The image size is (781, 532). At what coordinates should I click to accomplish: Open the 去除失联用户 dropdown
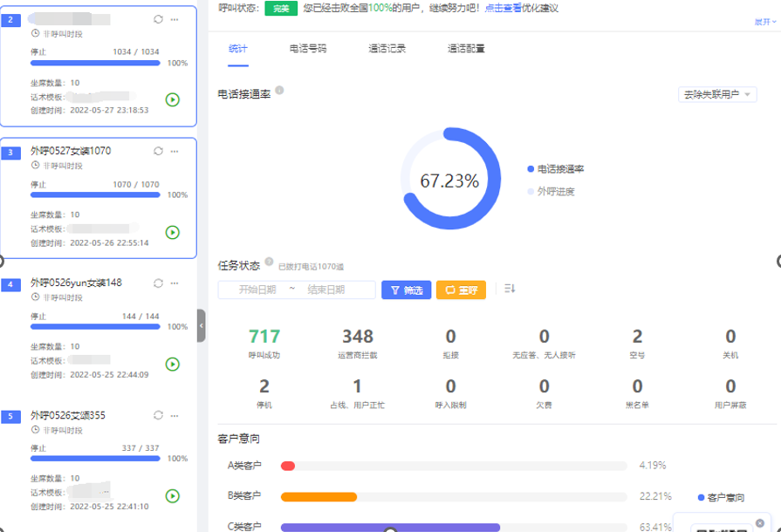click(x=717, y=94)
